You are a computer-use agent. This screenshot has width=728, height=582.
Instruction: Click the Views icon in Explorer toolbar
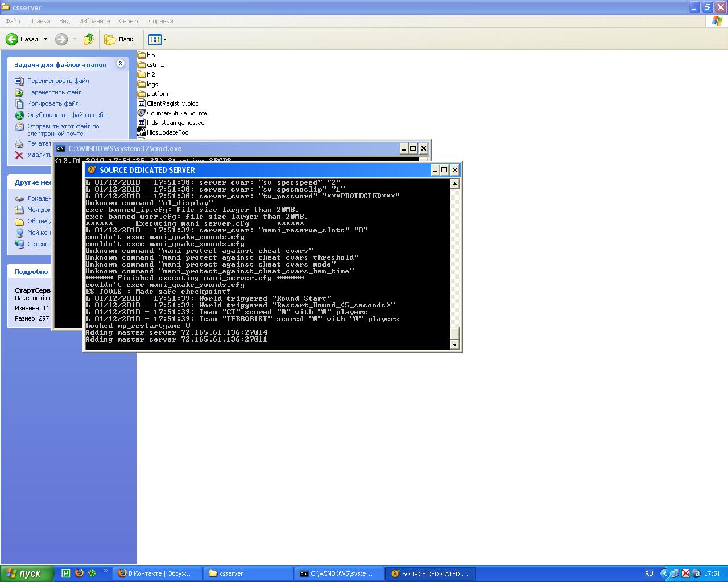[x=154, y=39]
